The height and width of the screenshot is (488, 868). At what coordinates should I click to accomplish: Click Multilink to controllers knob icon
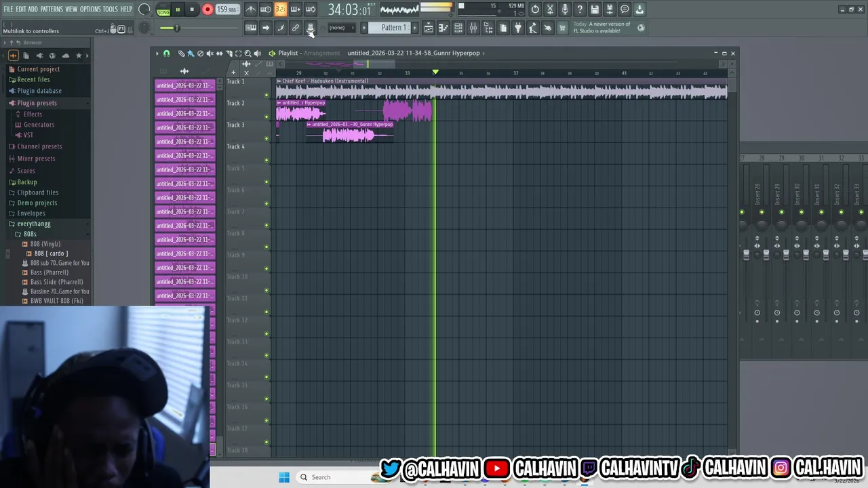click(311, 28)
